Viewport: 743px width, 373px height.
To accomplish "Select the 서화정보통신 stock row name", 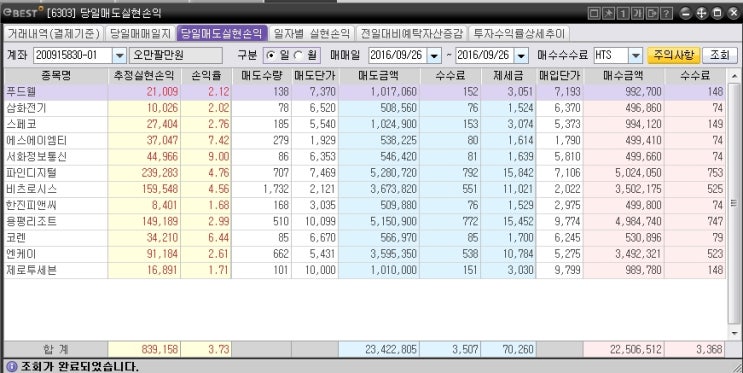I will tap(36, 156).
